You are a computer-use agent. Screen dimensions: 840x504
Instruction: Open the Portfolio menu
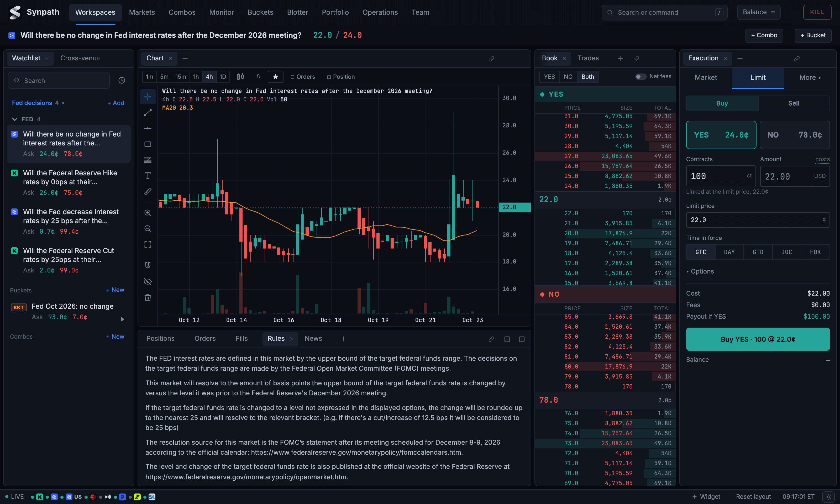335,12
